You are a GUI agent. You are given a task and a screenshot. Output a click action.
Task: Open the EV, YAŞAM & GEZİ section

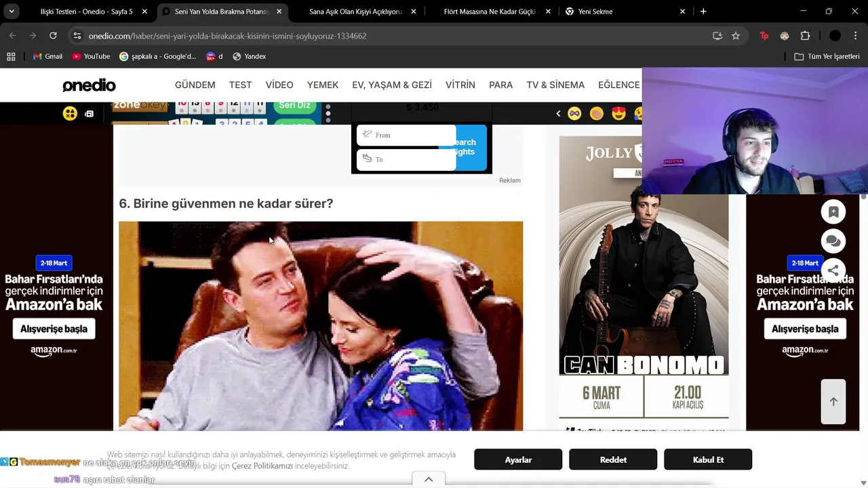tap(392, 85)
